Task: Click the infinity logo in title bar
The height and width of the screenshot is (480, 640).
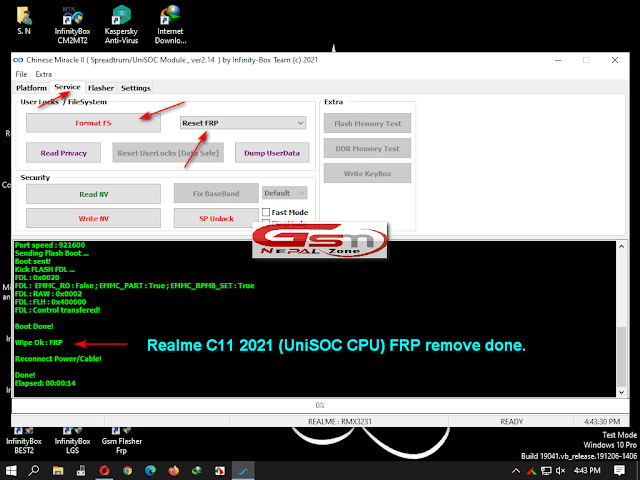Action: (18, 60)
